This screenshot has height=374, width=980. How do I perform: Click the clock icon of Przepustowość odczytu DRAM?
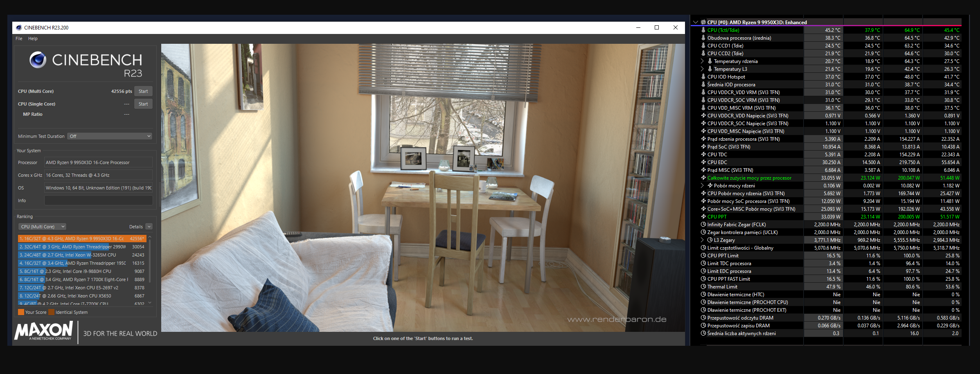click(703, 318)
